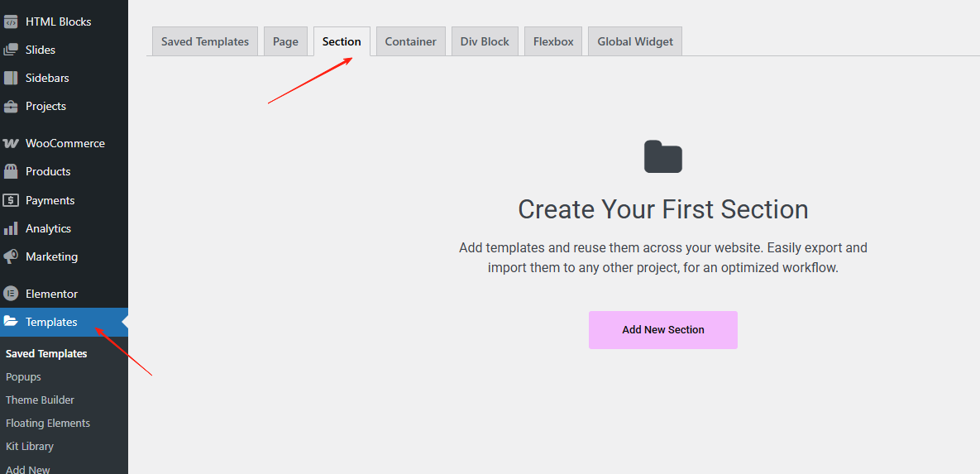Switch to the Flexbox tab
Image resolution: width=980 pixels, height=474 pixels.
tap(553, 41)
